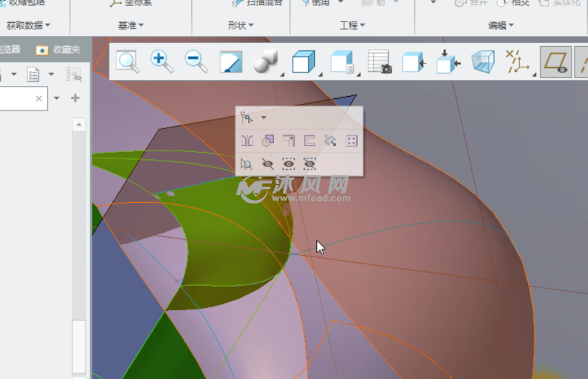Click the Offset tool in mini toolbar
Screen dimensions: 588x379
point(309,141)
